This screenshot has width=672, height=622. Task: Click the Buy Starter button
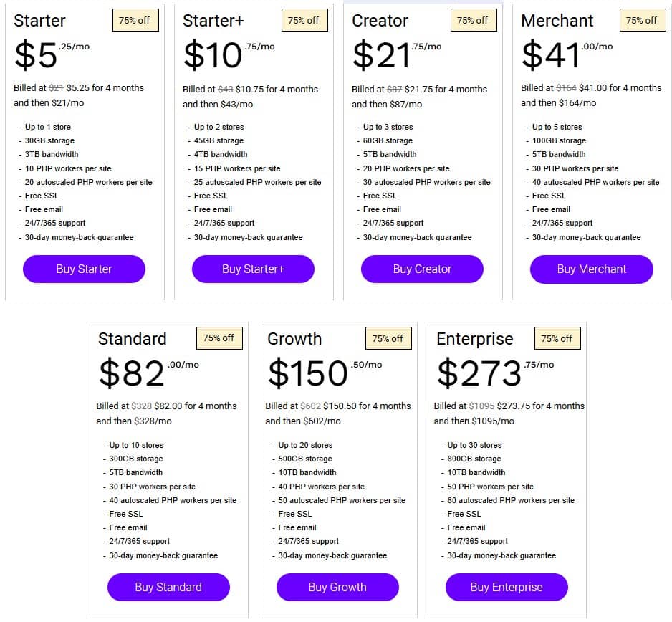coord(84,269)
